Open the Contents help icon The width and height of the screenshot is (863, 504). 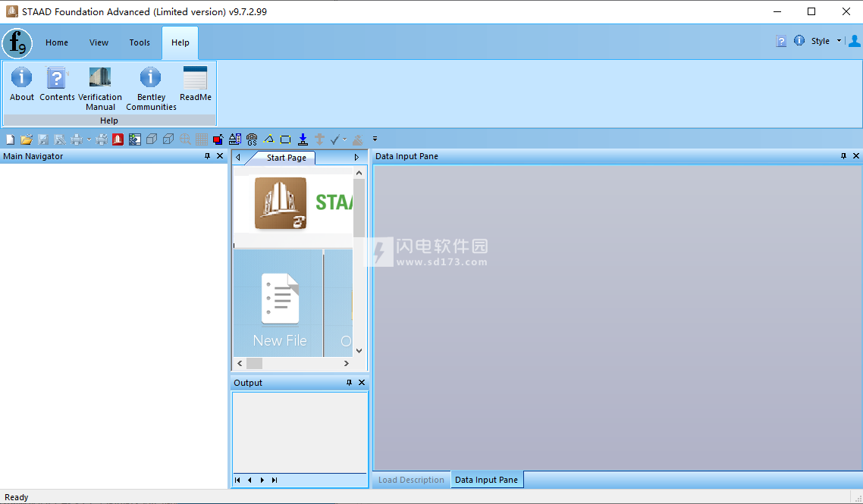57,83
